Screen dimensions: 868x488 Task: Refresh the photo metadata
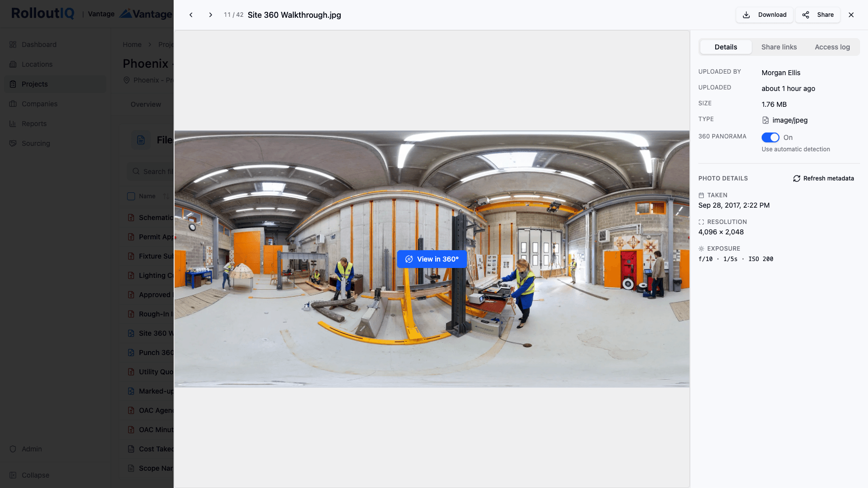(x=823, y=178)
